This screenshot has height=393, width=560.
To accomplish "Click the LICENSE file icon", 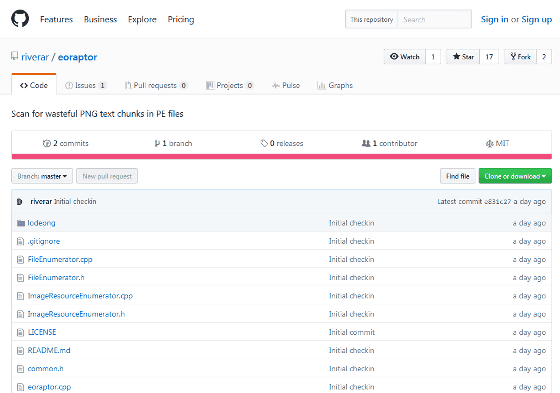I will coord(20,333).
